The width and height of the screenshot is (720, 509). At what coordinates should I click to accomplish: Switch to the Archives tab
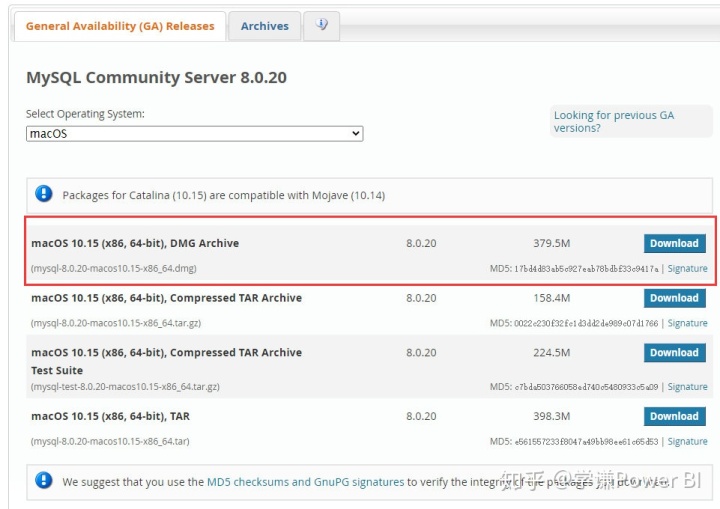tap(264, 26)
